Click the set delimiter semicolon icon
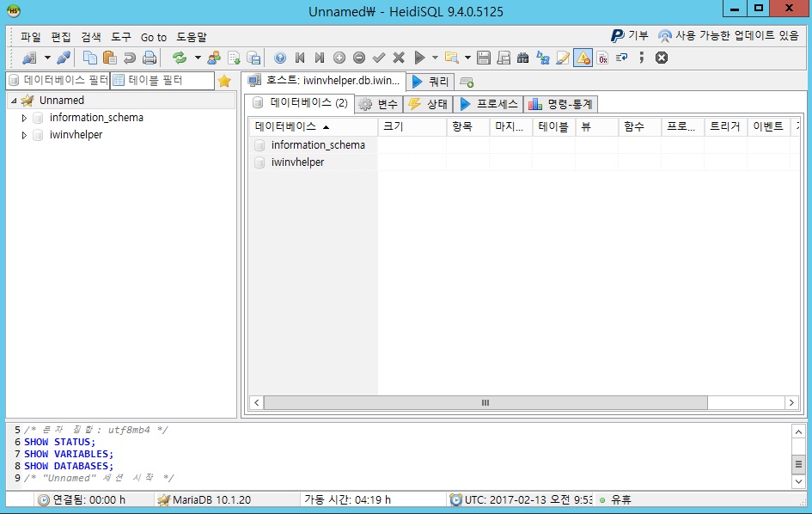This screenshot has height=514, width=812. (x=642, y=58)
